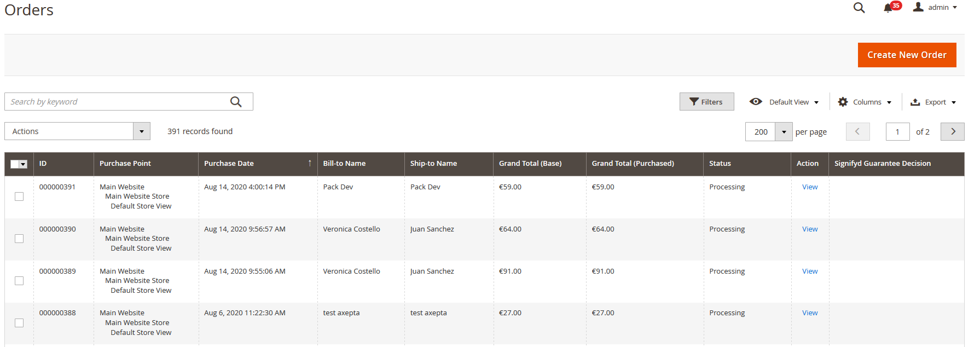
Task: Open the select-all checkbox dropdown in header
Action: [23, 164]
